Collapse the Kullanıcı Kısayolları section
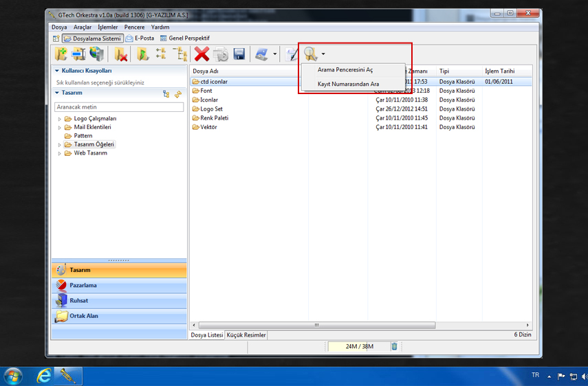The image size is (588, 386). click(x=56, y=70)
